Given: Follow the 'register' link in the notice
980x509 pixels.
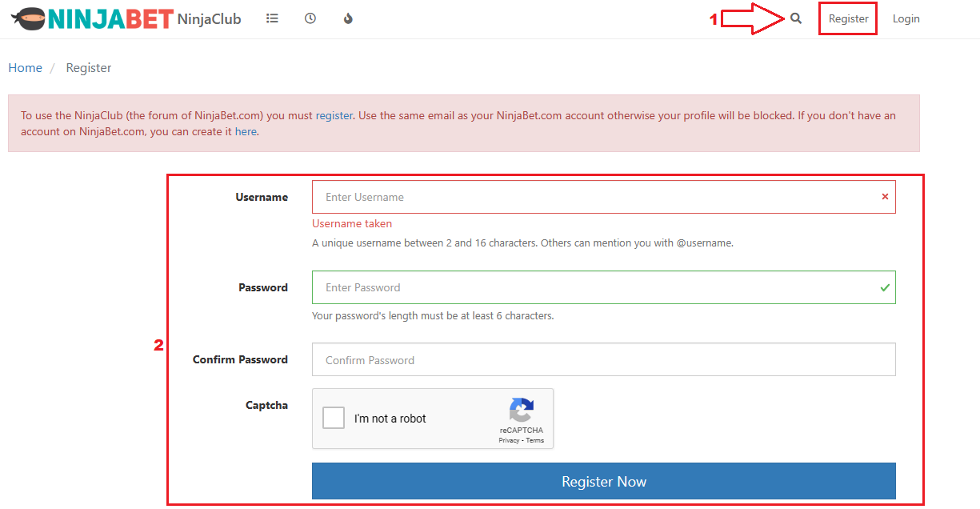Looking at the screenshot, I should coord(334,115).
